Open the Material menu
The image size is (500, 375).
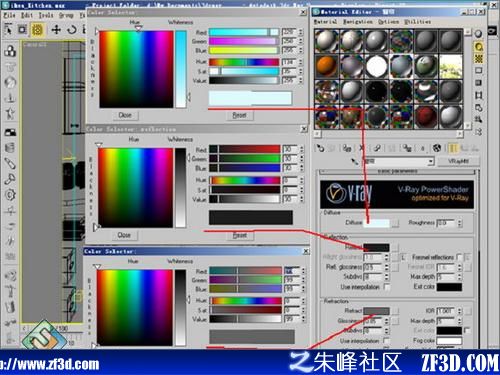pyautogui.click(x=325, y=22)
